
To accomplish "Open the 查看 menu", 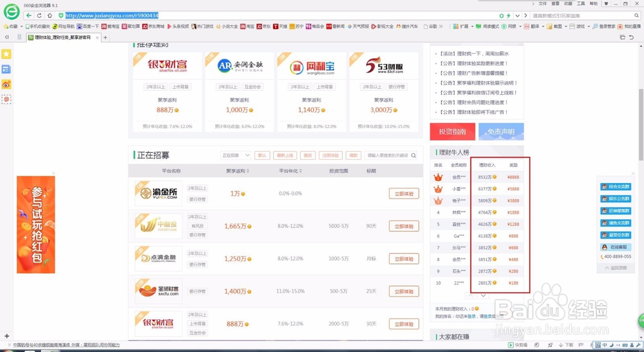I will [x=555, y=4].
